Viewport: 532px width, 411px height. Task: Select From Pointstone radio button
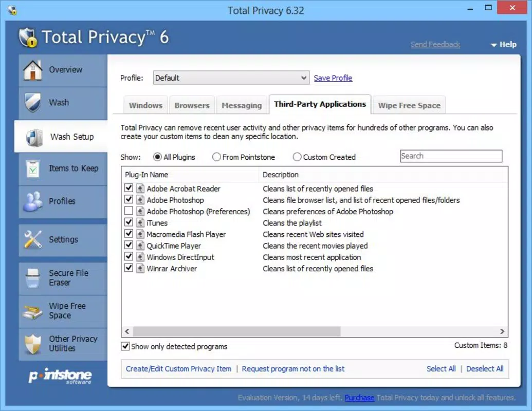(216, 157)
